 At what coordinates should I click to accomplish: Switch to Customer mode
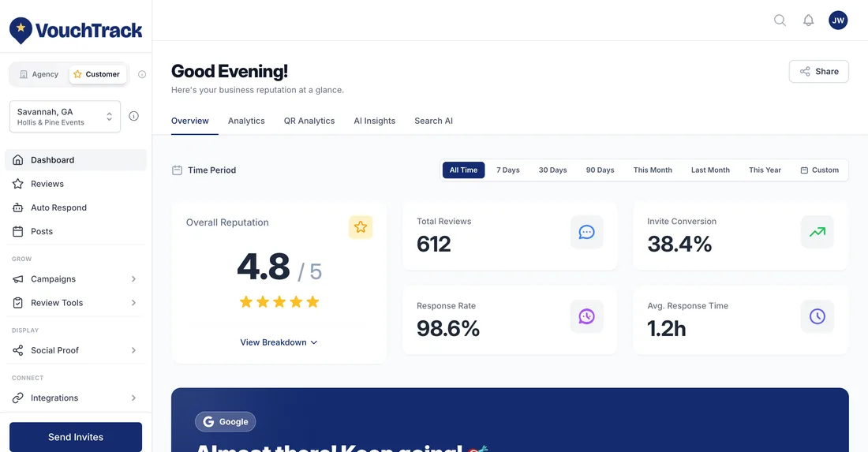point(97,74)
